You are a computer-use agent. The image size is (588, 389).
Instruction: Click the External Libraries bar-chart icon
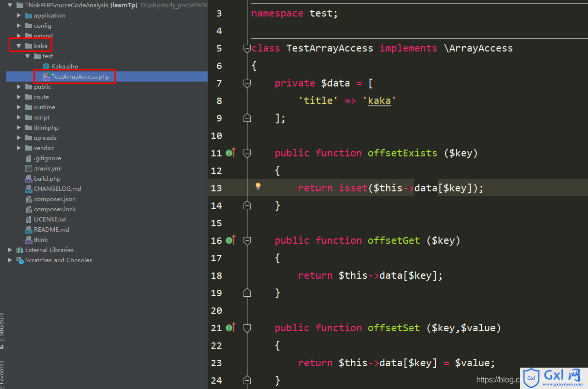click(x=20, y=250)
